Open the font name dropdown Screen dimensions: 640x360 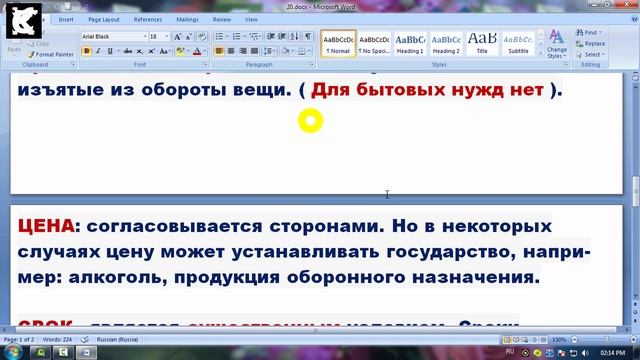pyautogui.click(x=145, y=37)
